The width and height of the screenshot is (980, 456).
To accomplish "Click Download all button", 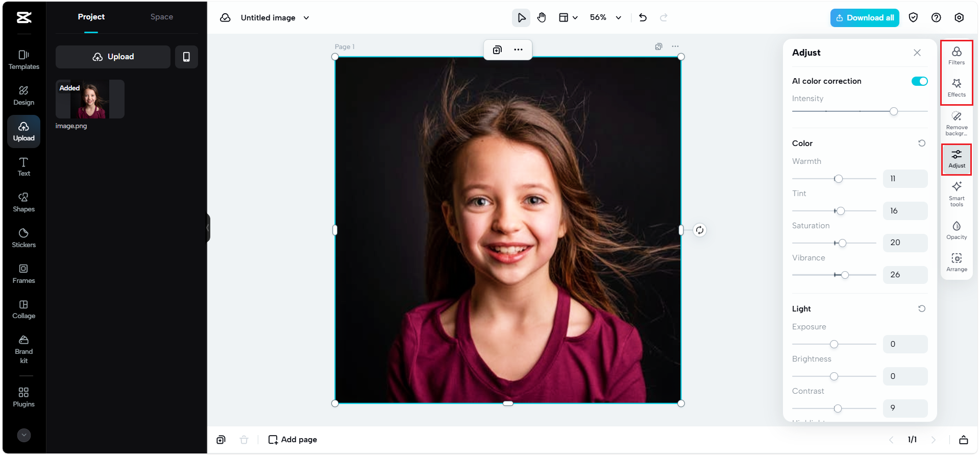I will (x=865, y=18).
